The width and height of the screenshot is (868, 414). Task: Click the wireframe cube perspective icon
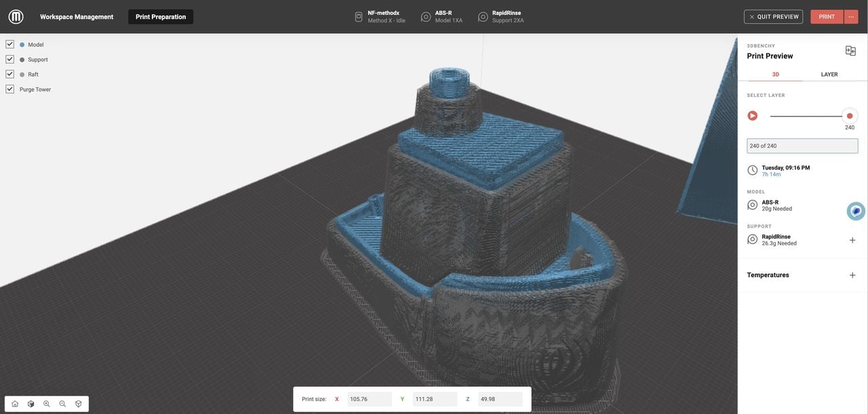pyautogui.click(x=78, y=404)
